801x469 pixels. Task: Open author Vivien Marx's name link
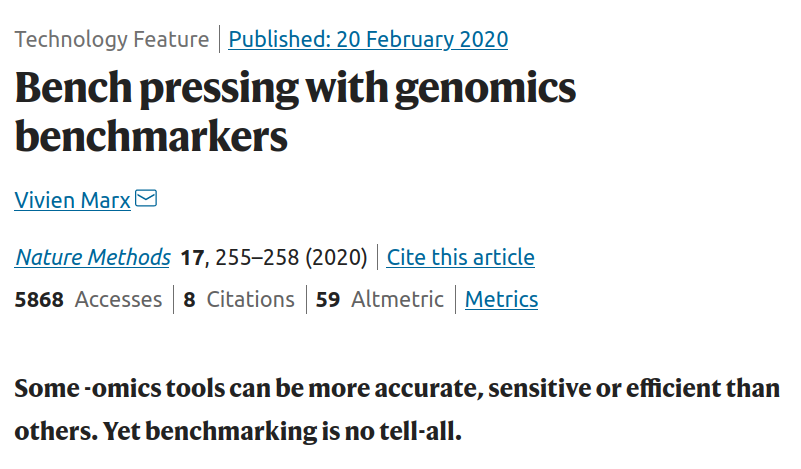(x=72, y=200)
